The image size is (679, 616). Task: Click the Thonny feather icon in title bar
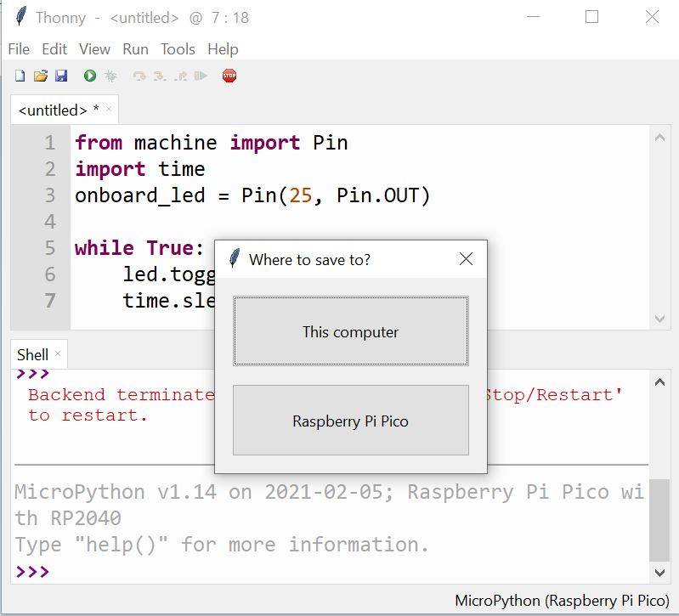[20, 17]
